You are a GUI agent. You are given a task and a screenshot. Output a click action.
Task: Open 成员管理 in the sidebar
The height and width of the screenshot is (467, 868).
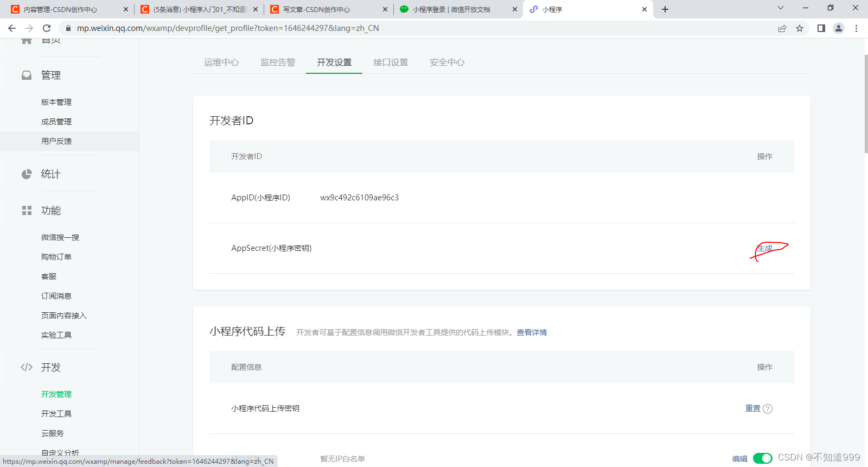[x=56, y=122]
